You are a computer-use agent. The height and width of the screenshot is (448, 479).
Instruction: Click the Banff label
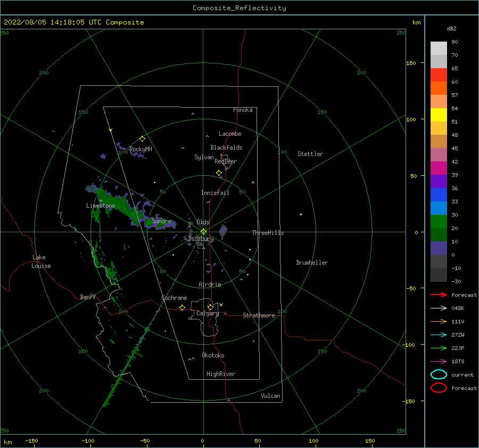88,297
